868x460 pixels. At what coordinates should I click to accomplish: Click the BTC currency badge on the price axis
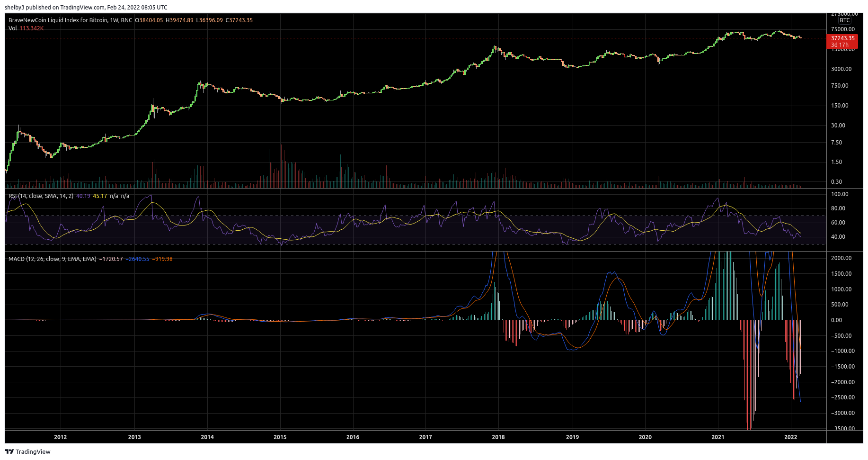[845, 20]
